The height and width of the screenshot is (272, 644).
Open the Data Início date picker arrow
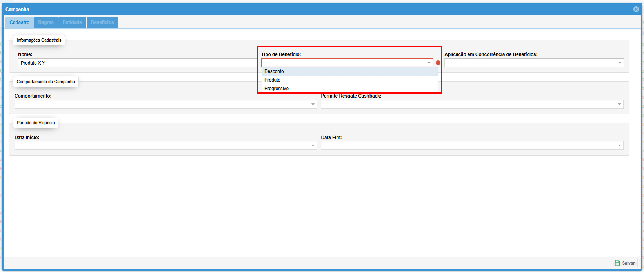click(x=313, y=146)
